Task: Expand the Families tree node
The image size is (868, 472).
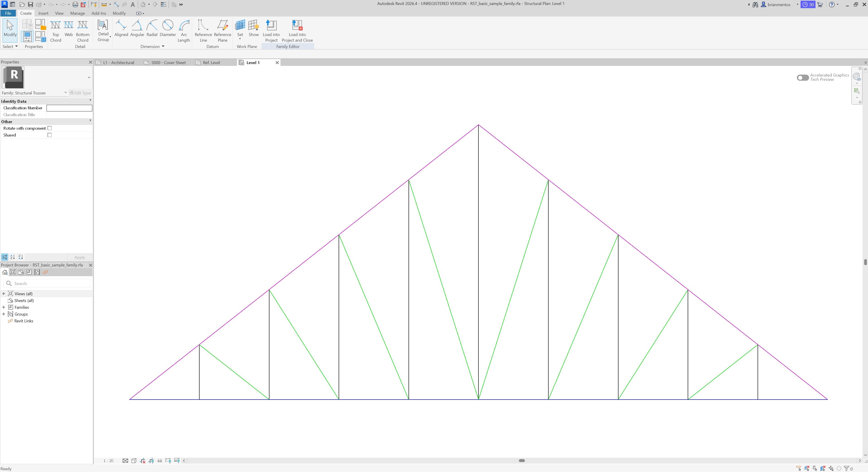Action: pyautogui.click(x=4, y=307)
